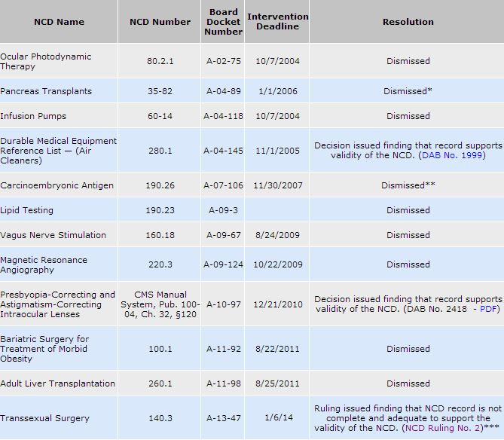
Task: Click the Dismissed resolution for Lipid Testing
Action: click(408, 210)
